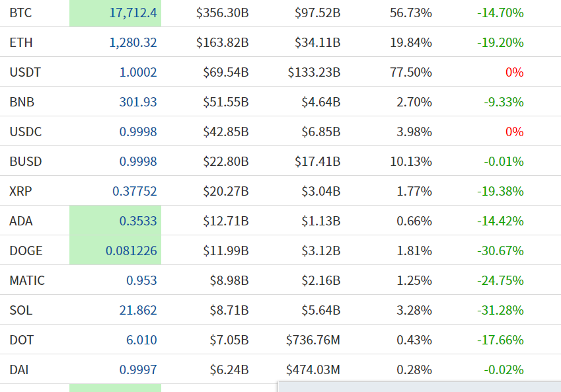Click DOT volume $736.76M

click(x=313, y=340)
